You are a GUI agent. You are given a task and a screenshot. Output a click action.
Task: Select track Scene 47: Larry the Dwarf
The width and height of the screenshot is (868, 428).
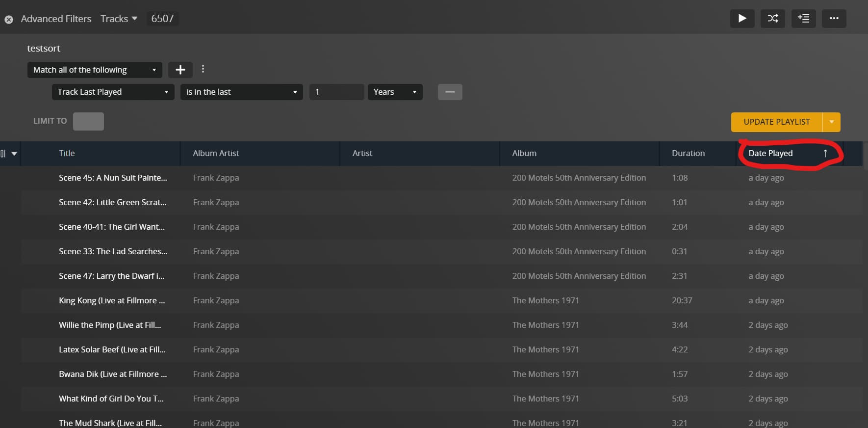[x=112, y=276]
